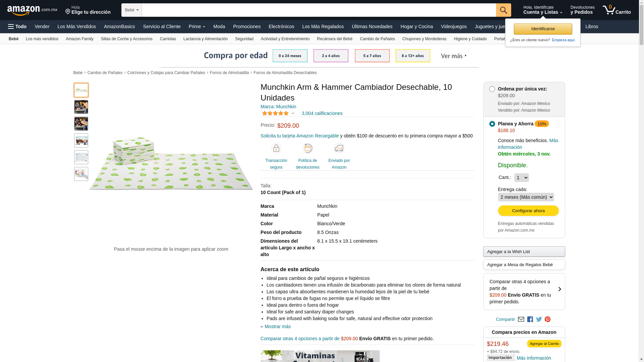Select the second product thumbnail image
Screen dimensions: 644x362
coord(81,107)
